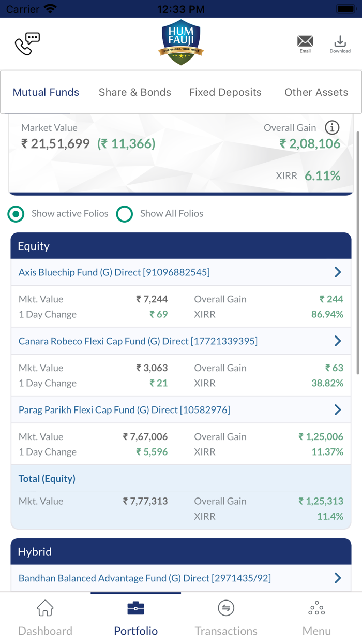Screen dimensions: 362x644
Task: Open the phone chat support icon
Action: pos(27,44)
